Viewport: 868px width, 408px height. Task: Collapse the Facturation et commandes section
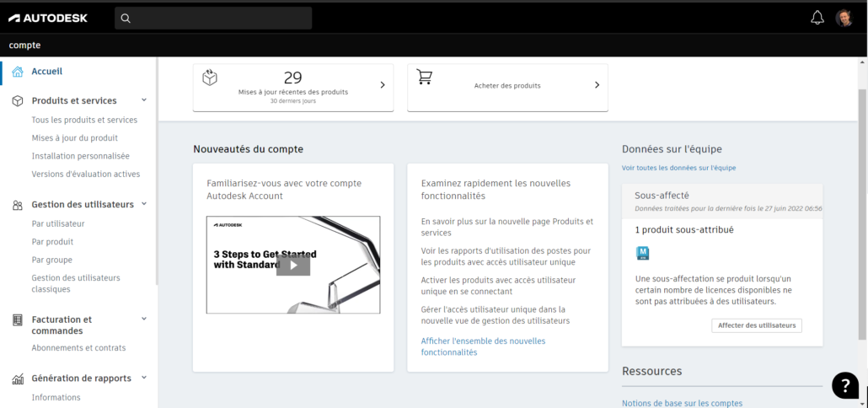click(144, 319)
